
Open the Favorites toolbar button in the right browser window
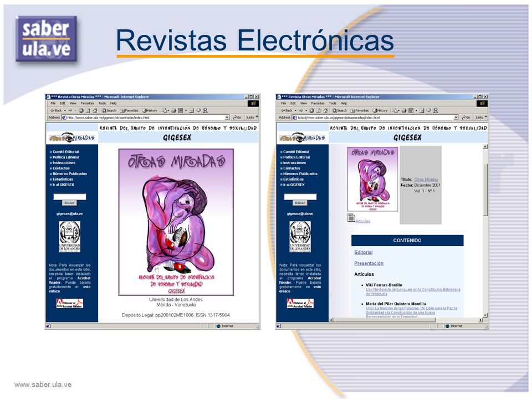pyautogui.click(x=359, y=110)
